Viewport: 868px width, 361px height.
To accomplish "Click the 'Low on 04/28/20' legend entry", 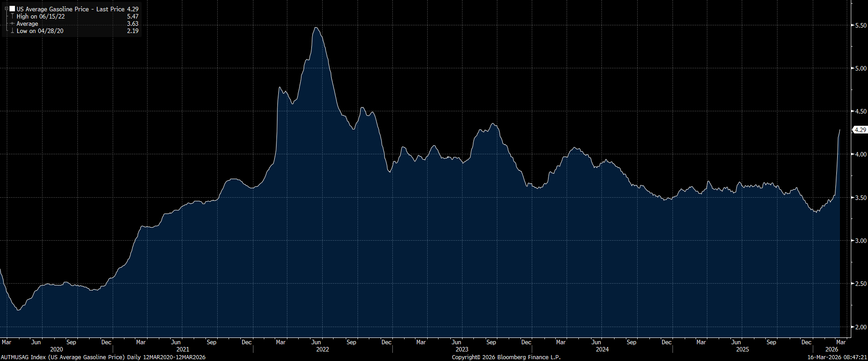I will click(x=40, y=31).
